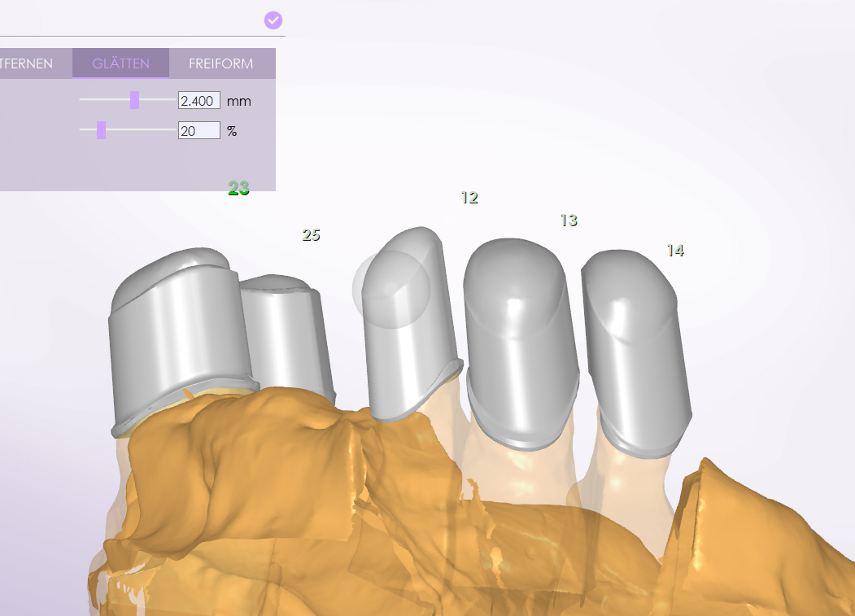The width and height of the screenshot is (855, 616).
Task: Click tooth number label 12
Action: pyautogui.click(x=469, y=198)
